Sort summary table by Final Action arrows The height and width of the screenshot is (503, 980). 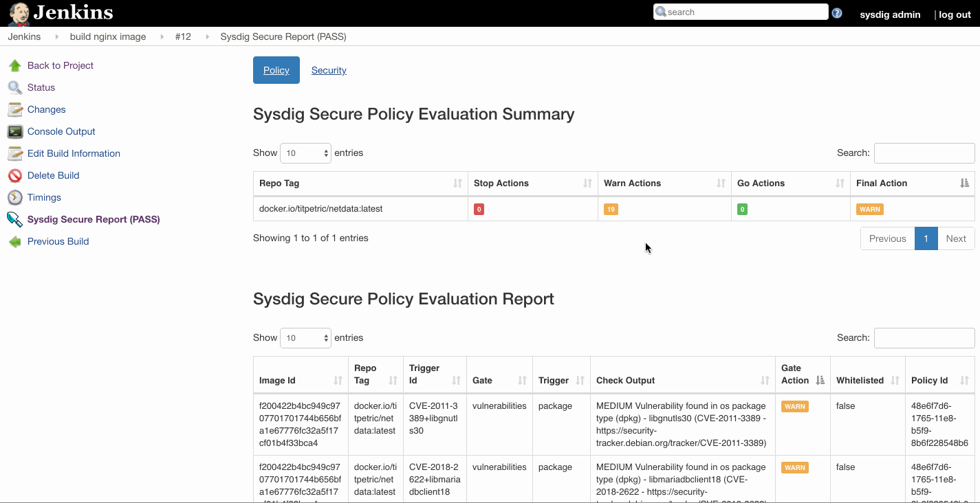[x=965, y=183]
